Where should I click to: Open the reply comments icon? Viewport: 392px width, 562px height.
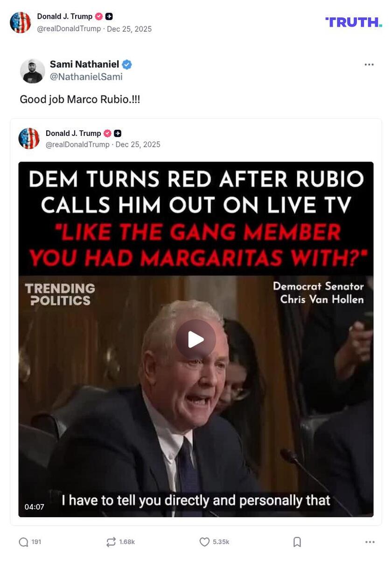coord(23,542)
